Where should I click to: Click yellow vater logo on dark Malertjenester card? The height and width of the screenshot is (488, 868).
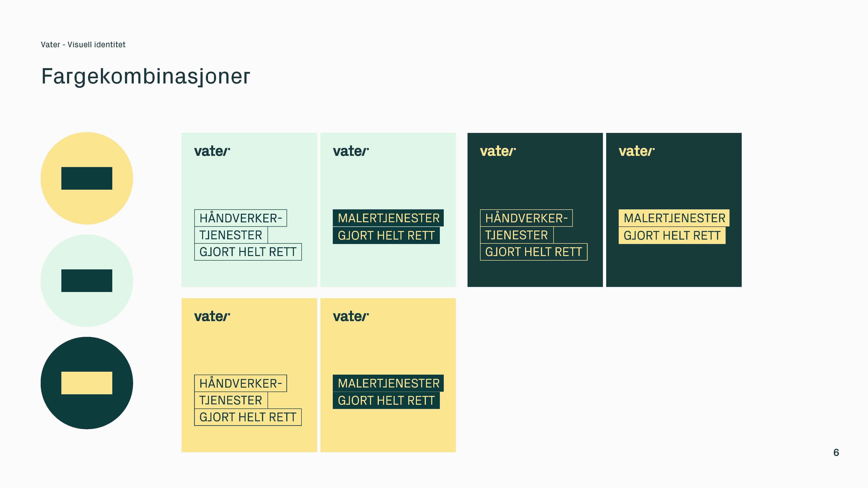(636, 151)
